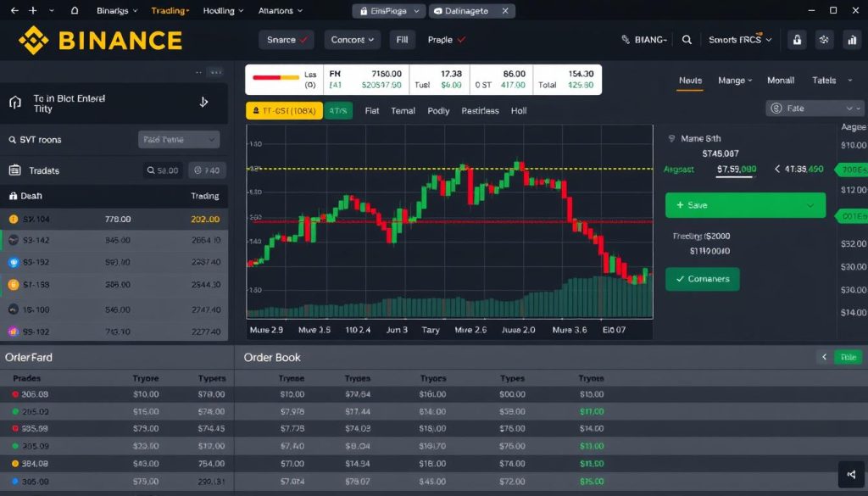This screenshot has width=868, height=496.
Task: Click the Order Book heading
Action: coord(272,358)
